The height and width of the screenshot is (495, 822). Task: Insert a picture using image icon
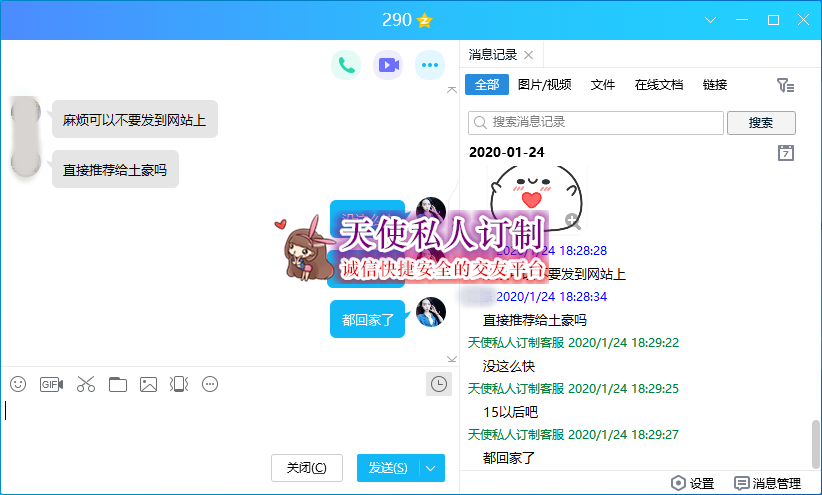pos(149,384)
